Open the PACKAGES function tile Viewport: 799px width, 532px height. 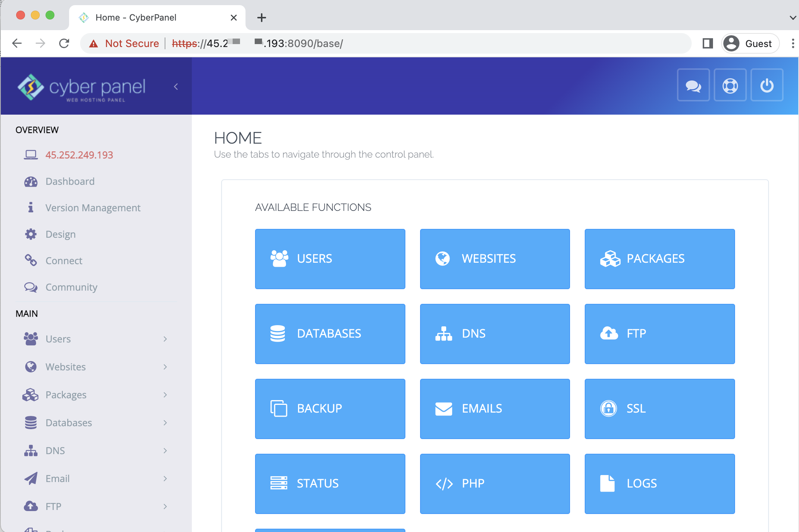click(x=660, y=259)
